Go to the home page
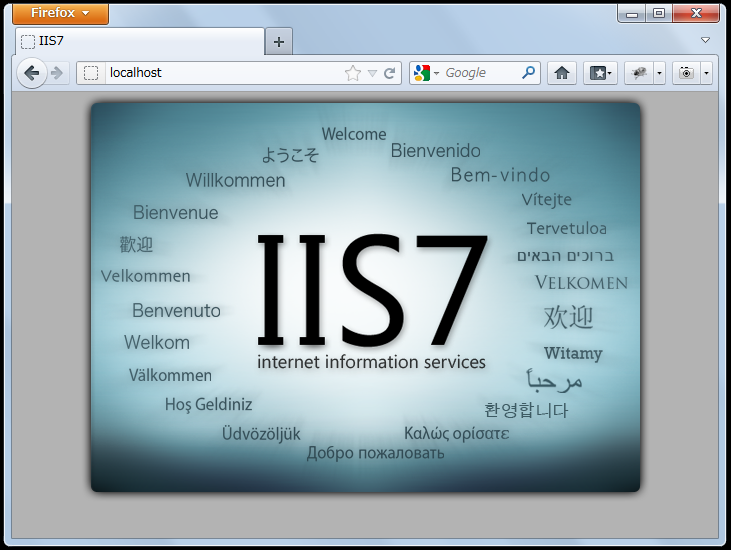This screenshot has width=731, height=550. 562,73
